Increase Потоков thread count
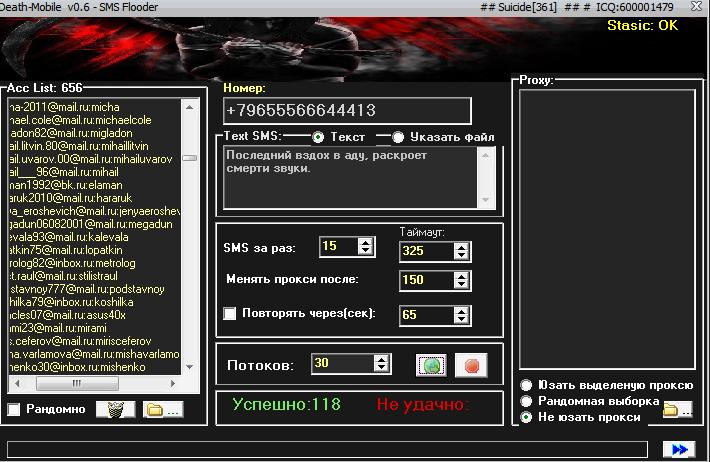 pos(382,360)
